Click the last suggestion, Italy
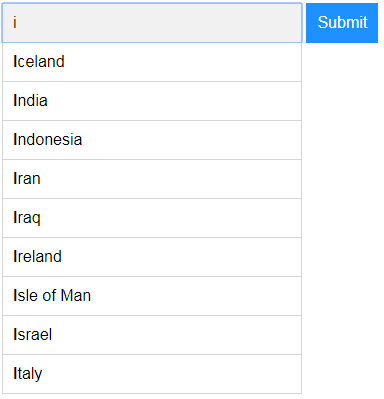Screen dimensions: 384x399 tap(152, 374)
